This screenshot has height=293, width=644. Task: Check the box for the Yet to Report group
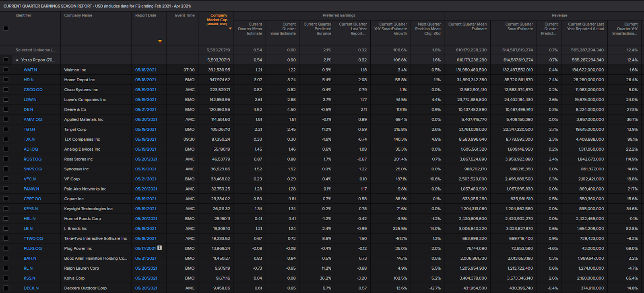pyautogui.click(x=6, y=60)
